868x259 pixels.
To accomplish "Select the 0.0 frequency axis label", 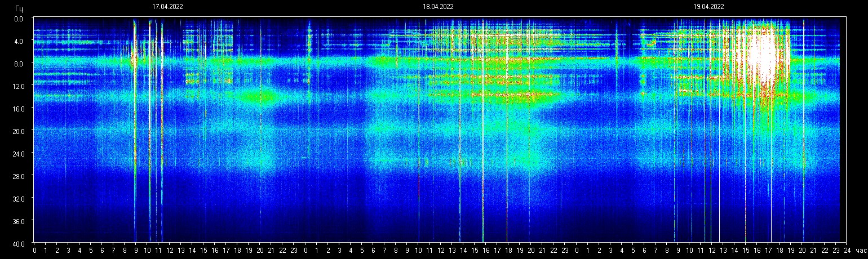I will 19,19.
